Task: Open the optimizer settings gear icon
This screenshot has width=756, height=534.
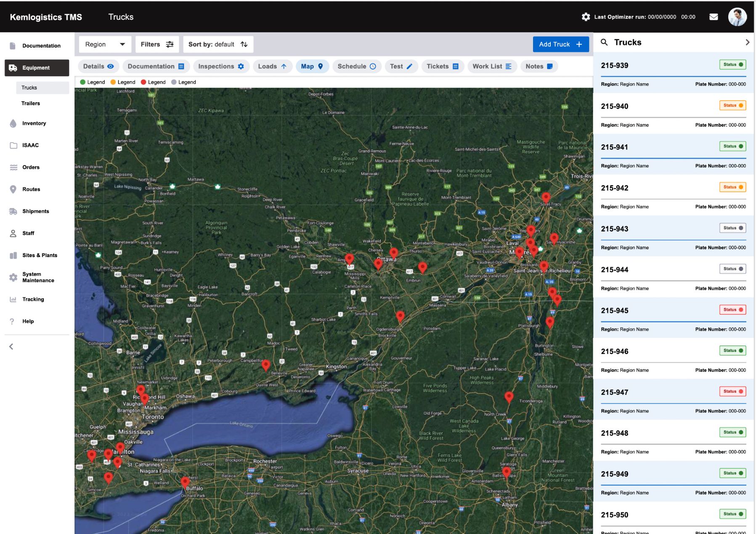Action: click(x=586, y=17)
